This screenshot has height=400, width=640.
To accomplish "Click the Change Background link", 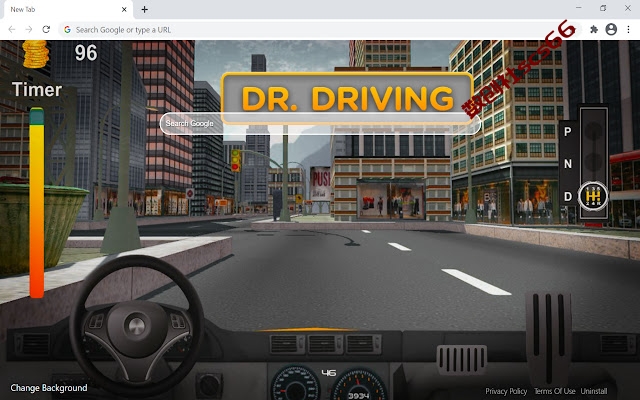I will coord(49,388).
